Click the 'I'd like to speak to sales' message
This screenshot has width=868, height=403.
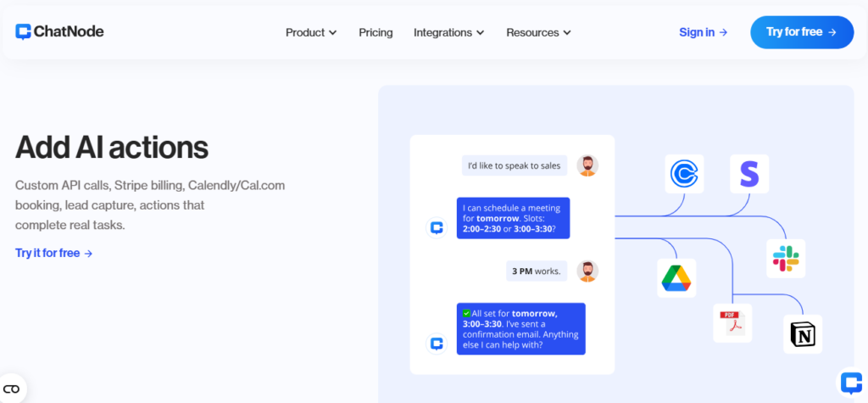pyautogui.click(x=515, y=165)
